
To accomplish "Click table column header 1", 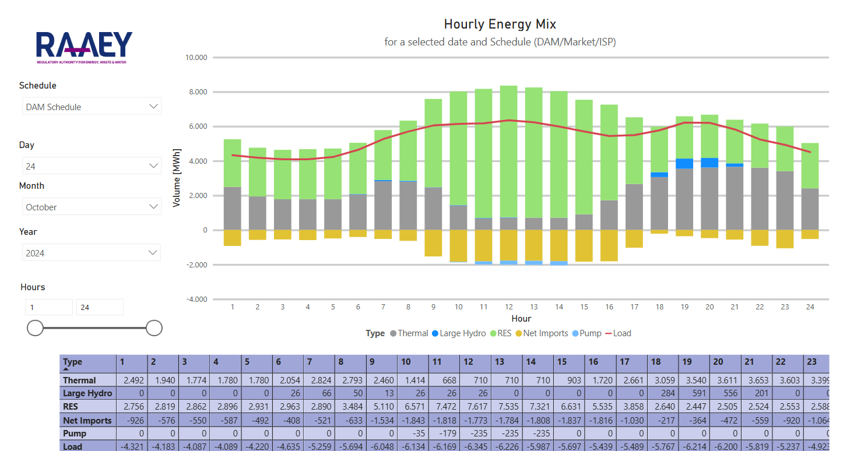I will (x=132, y=364).
